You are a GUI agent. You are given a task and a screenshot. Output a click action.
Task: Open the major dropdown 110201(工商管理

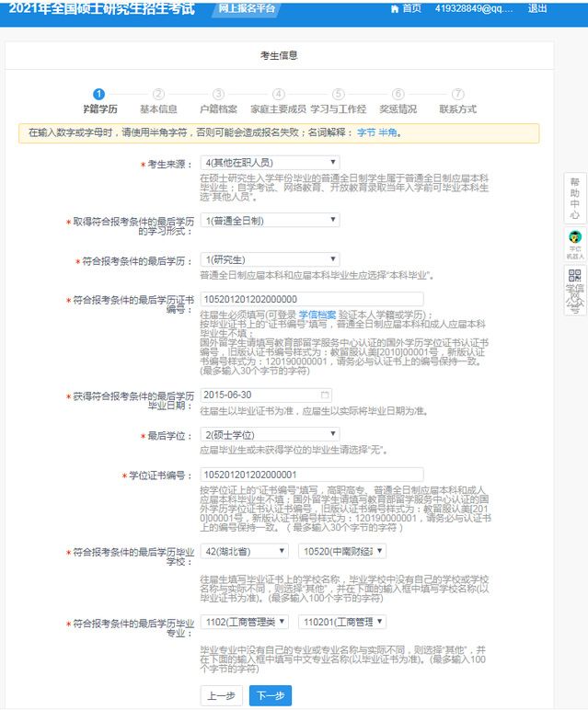click(342, 622)
